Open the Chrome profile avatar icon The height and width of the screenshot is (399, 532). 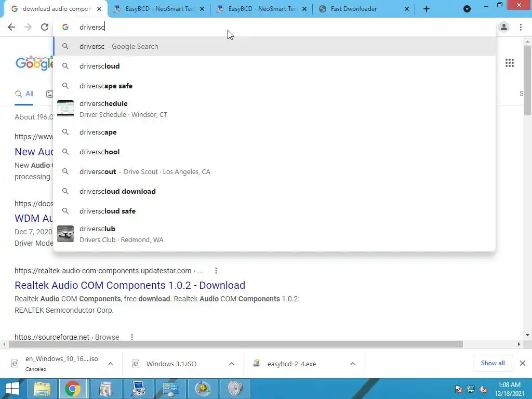(x=504, y=27)
